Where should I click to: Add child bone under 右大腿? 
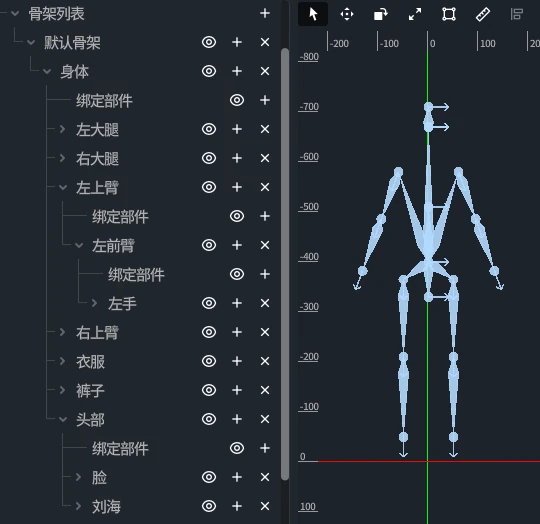tap(237, 158)
